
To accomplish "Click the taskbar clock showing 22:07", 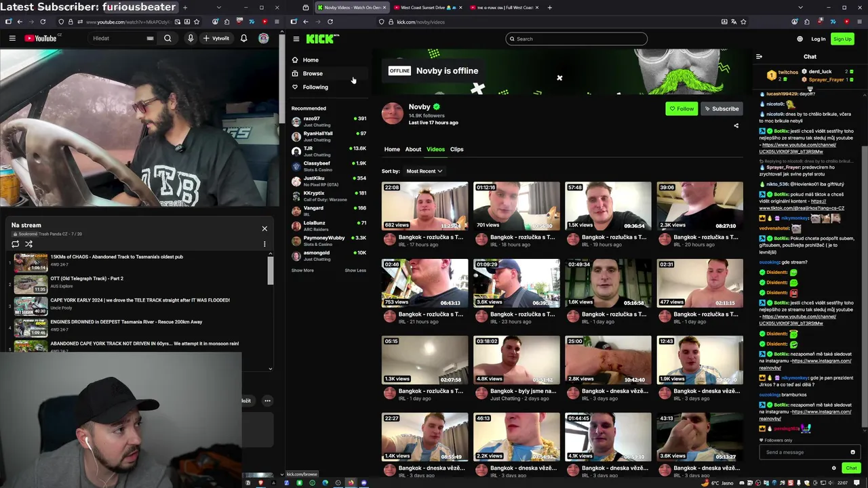I will [842, 483].
